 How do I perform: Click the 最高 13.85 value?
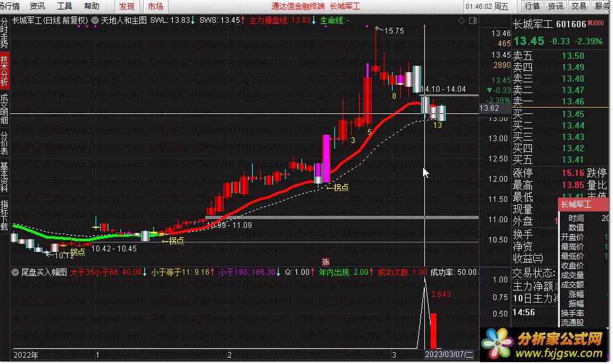572,185
